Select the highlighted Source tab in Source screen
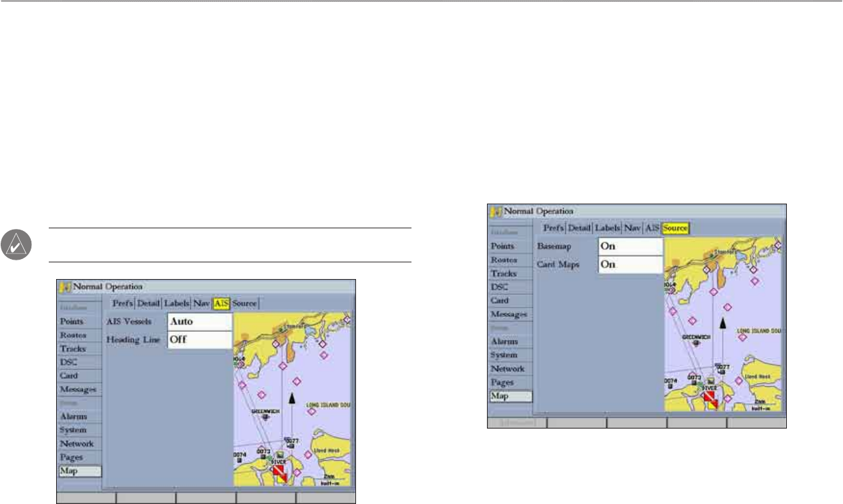 click(x=675, y=228)
